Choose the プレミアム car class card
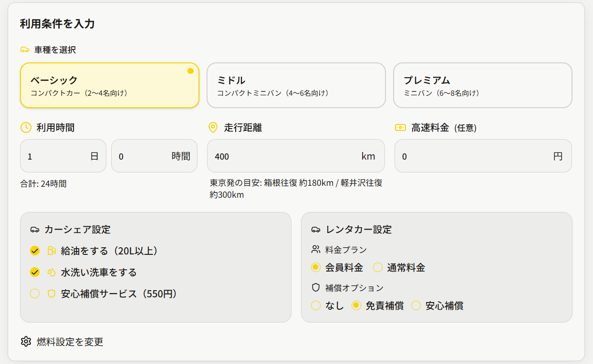593x364 pixels. click(x=482, y=85)
